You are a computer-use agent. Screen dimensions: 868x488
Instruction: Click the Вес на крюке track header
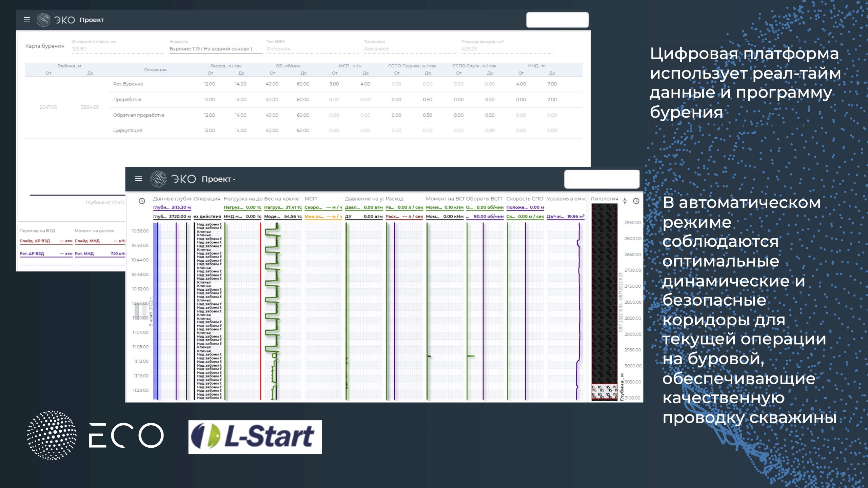point(281,199)
